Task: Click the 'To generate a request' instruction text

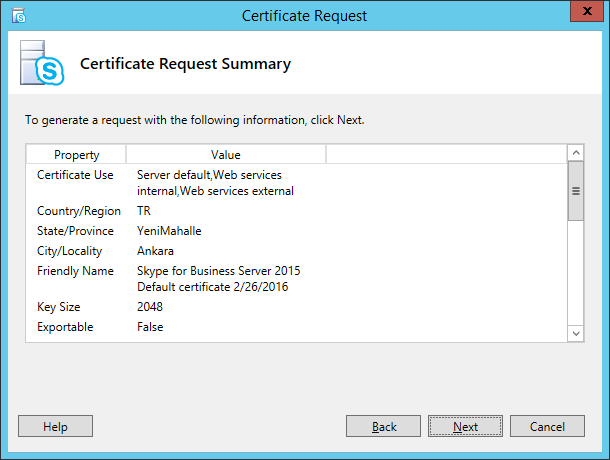Action: (195, 120)
